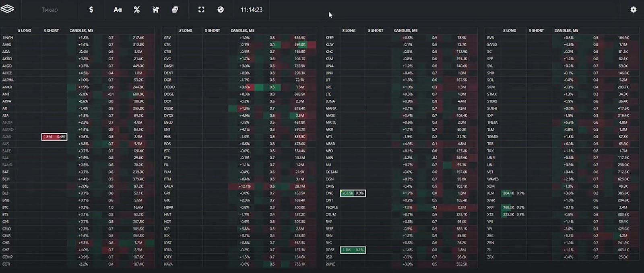This screenshot has height=273, width=644.
Task: Select the RVN ticker
Action: pos(490,38)
